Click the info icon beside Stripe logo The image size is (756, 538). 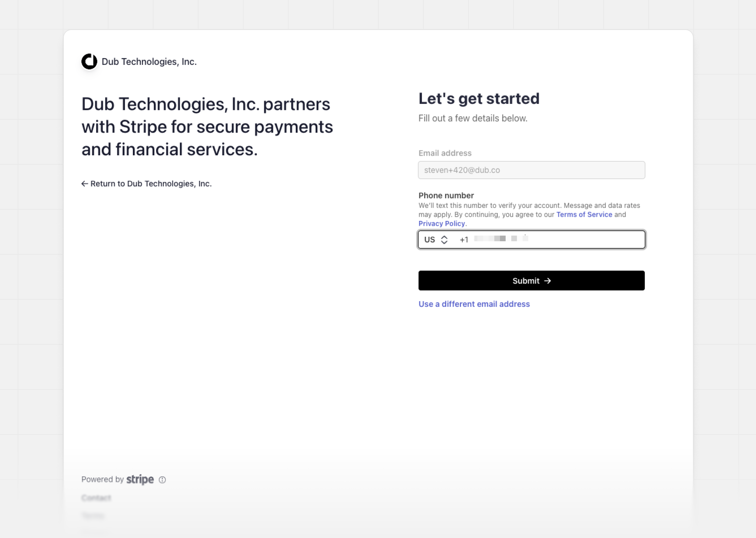point(162,480)
